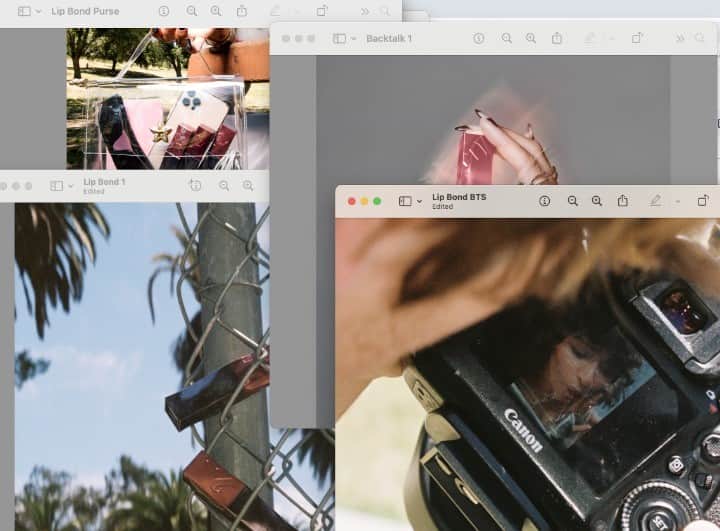Open sidebar view in Lip Bond Purse window

24,11
